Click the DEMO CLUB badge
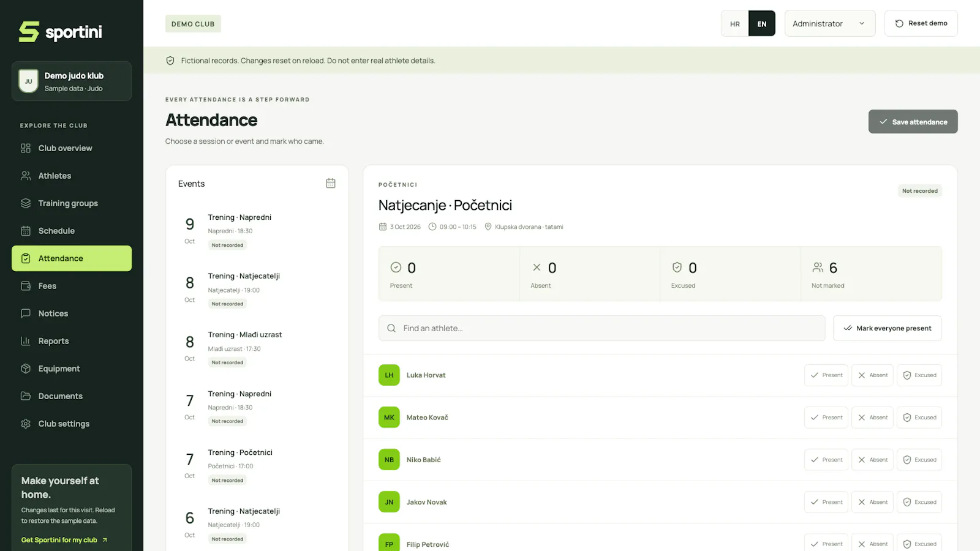The image size is (980, 551). point(193,24)
